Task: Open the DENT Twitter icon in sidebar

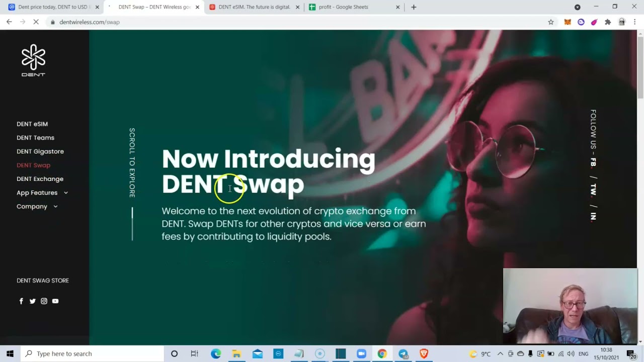Action: (x=33, y=301)
